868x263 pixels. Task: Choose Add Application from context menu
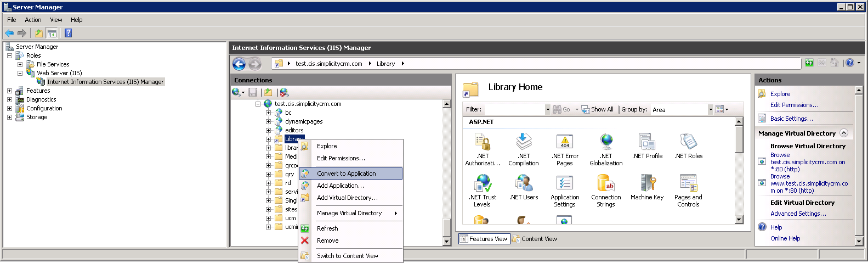coord(351,186)
